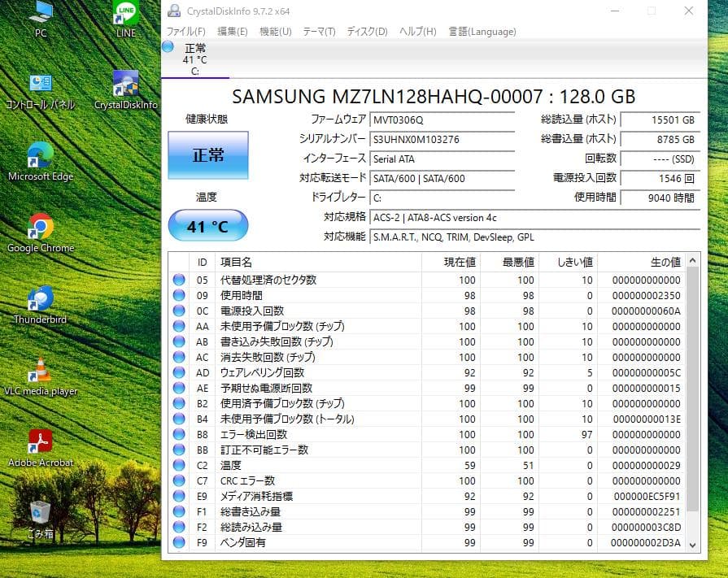Select the Adobe Acrobat desktop icon
The width and height of the screenshot is (728, 578).
coord(41,448)
